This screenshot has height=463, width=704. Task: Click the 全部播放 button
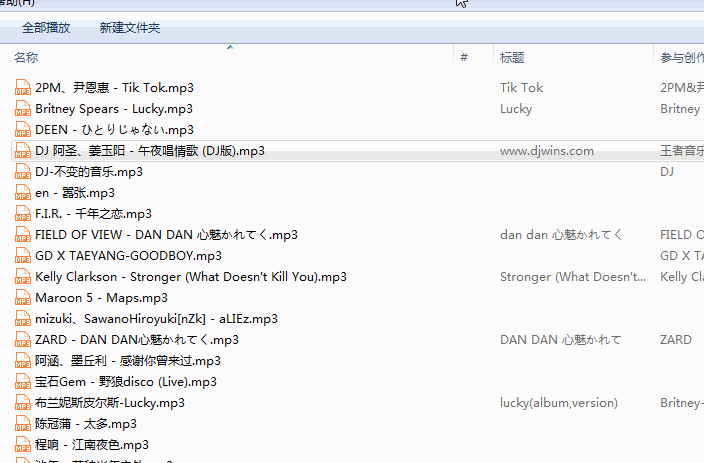[x=46, y=28]
